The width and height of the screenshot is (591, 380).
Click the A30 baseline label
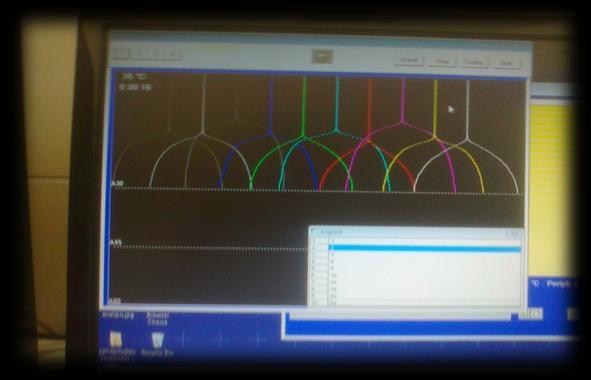118,184
